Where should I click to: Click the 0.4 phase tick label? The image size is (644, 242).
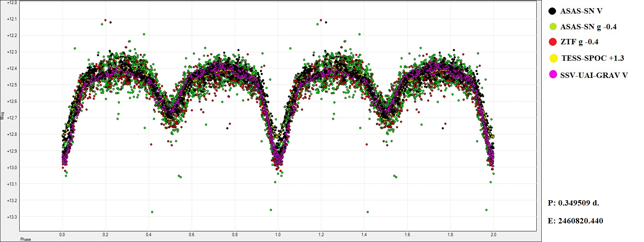tap(148, 234)
